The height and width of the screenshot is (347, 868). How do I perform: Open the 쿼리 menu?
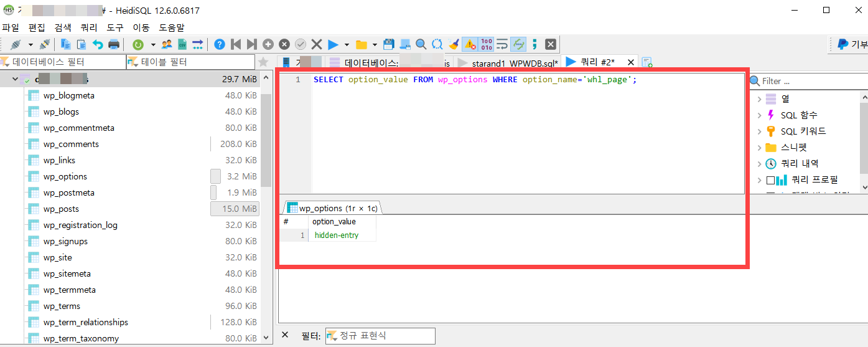coord(89,27)
